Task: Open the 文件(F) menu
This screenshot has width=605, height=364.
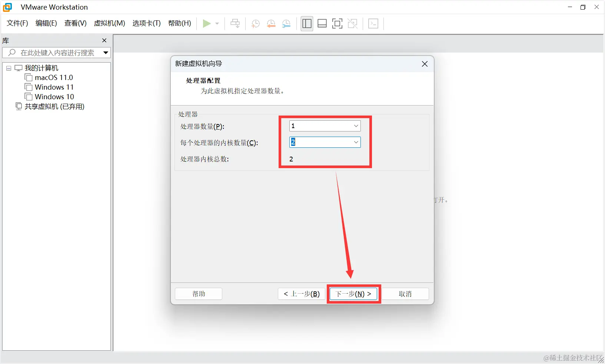Action: [x=17, y=23]
